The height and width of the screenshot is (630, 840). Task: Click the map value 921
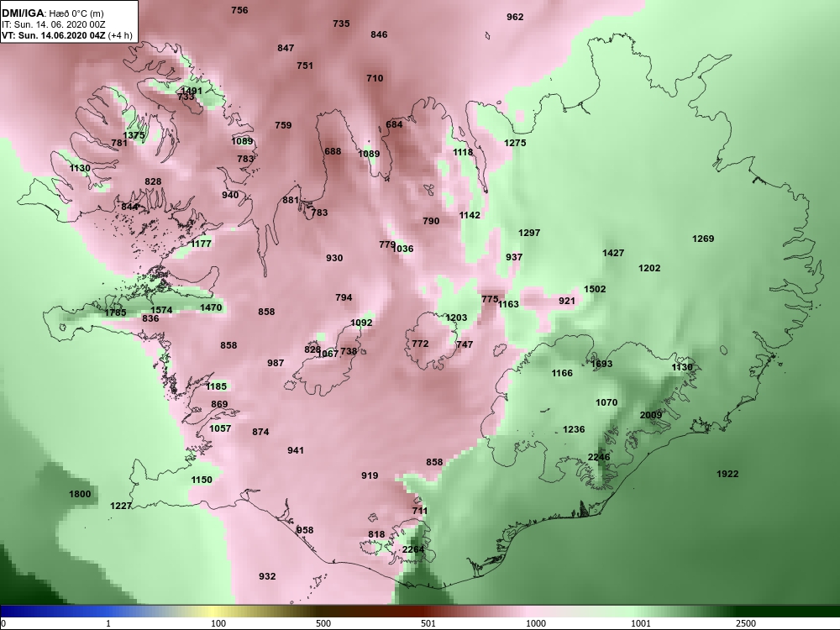[x=567, y=301]
